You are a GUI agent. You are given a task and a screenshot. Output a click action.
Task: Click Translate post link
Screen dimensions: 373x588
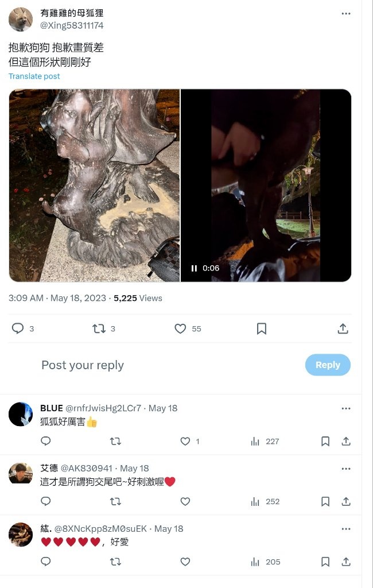tap(34, 76)
